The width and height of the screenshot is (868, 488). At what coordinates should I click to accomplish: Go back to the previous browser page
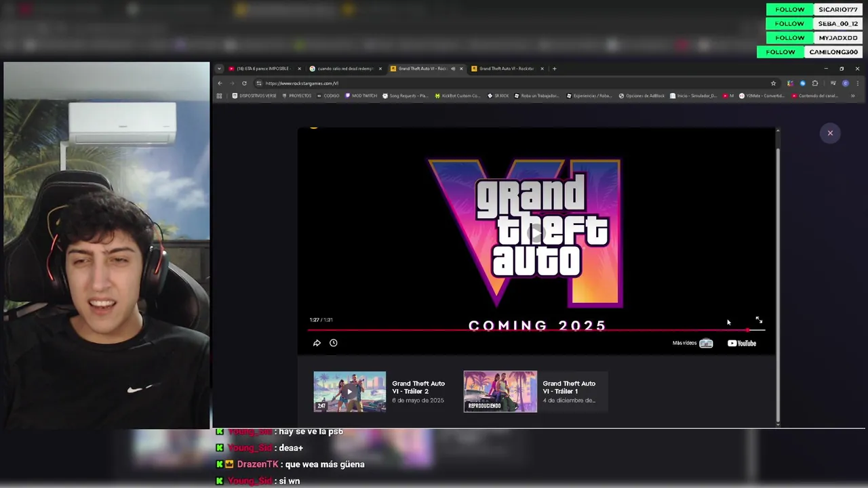point(220,83)
